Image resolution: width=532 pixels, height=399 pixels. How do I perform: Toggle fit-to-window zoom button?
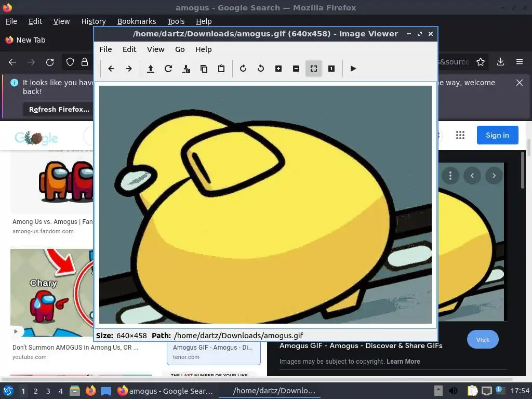click(313, 69)
